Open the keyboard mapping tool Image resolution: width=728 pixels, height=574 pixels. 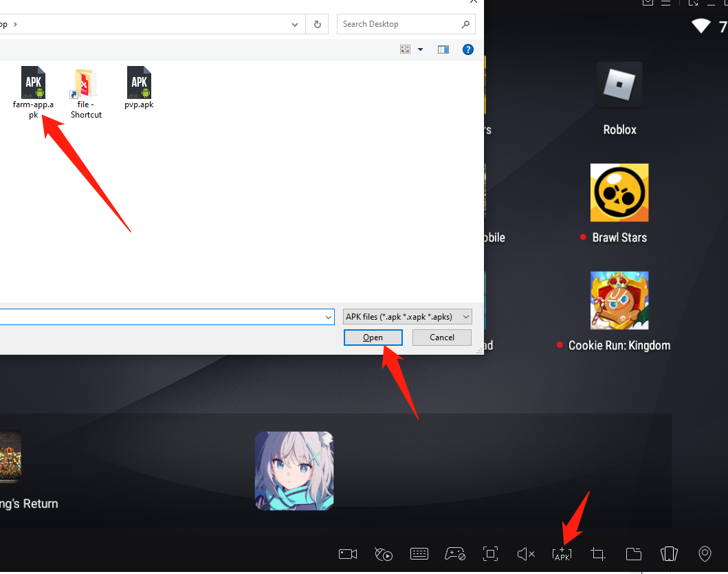point(419,554)
